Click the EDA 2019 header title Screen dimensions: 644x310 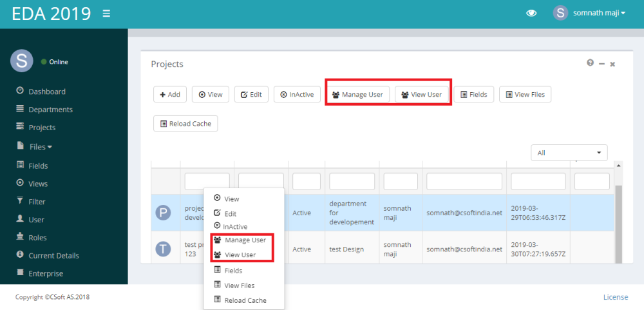coord(52,14)
